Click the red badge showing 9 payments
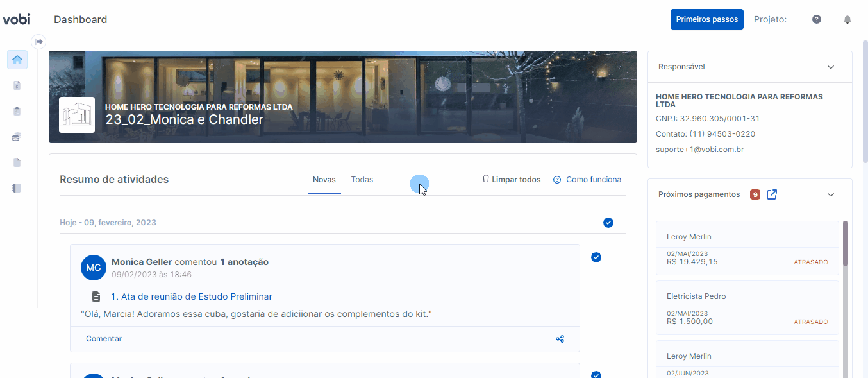Image resolution: width=868 pixels, height=378 pixels. [x=755, y=194]
